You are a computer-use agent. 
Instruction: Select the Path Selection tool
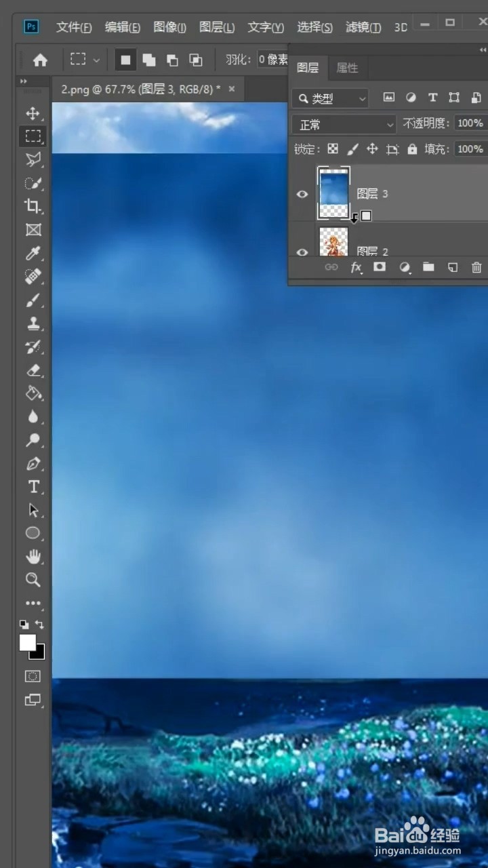tap(33, 510)
